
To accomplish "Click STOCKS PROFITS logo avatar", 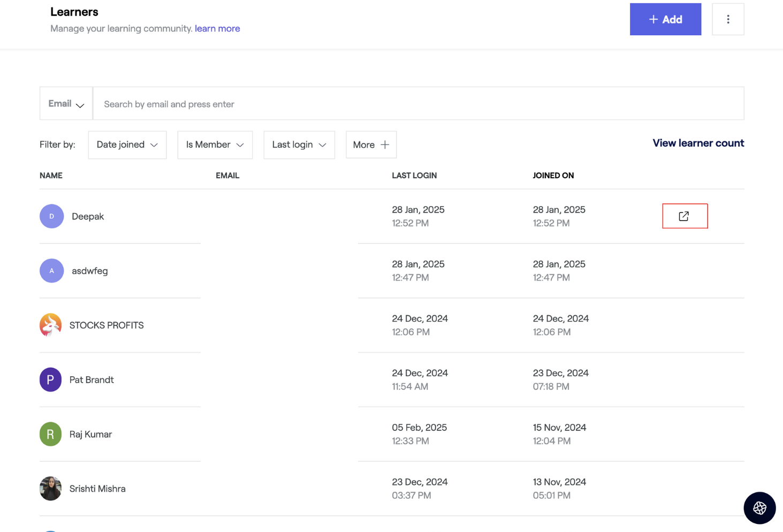I will [x=51, y=325].
